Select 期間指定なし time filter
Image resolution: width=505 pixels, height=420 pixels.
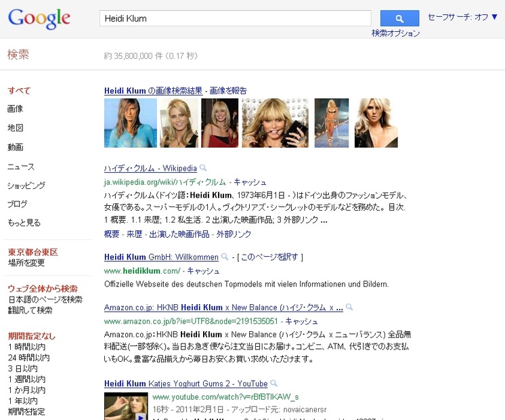(32, 336)
